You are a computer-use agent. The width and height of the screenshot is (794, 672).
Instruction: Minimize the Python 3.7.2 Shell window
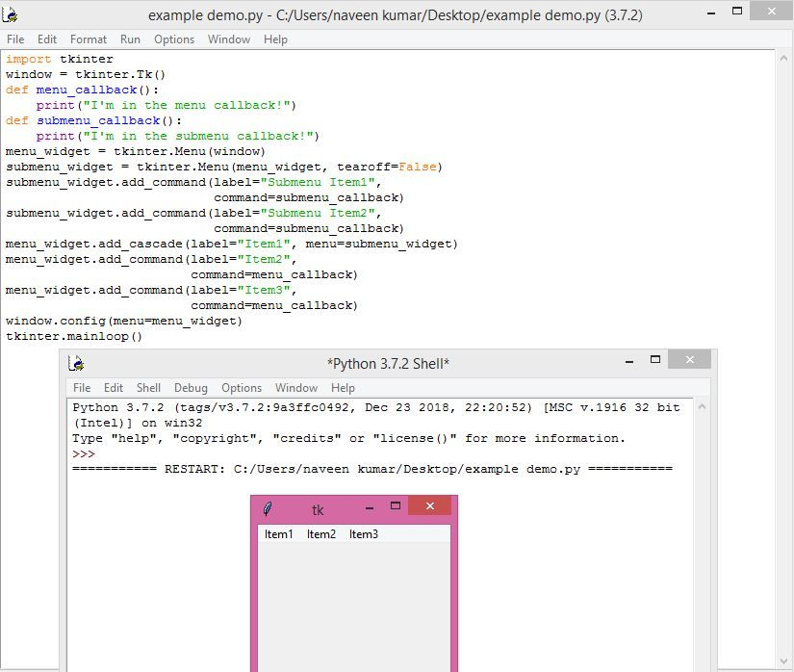629,362
